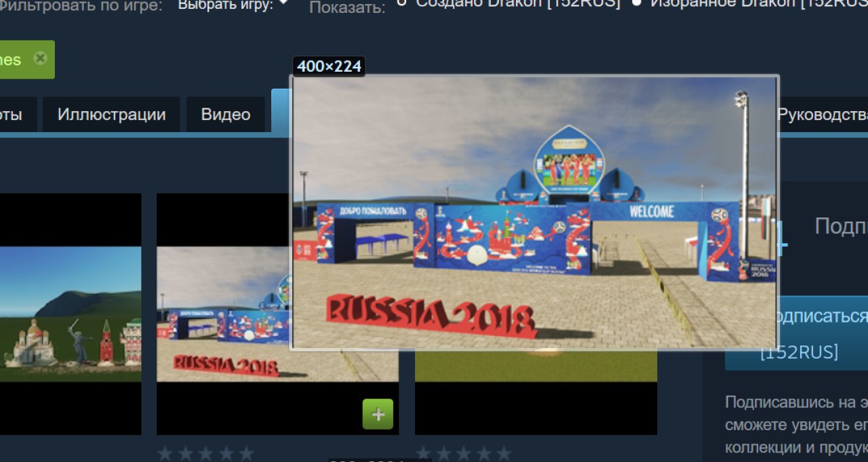Click the Подписавшись на description text

(x=796, y=425)
